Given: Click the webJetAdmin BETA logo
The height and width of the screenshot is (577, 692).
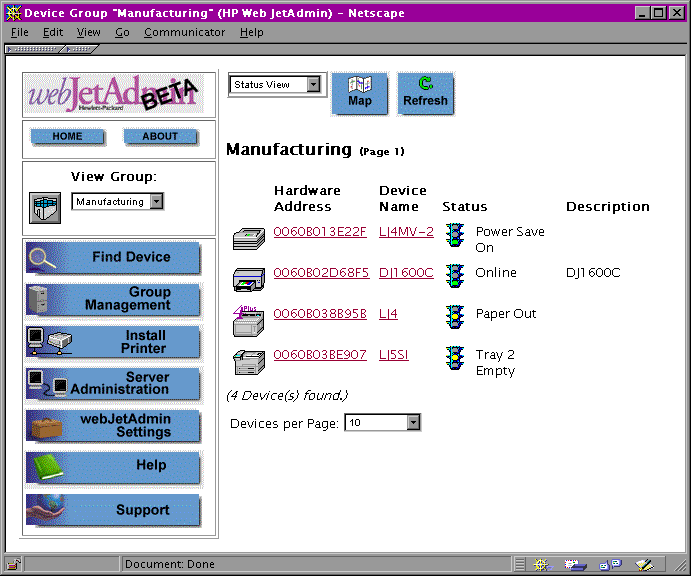Looking at the screenshot, I should [113, 94].
